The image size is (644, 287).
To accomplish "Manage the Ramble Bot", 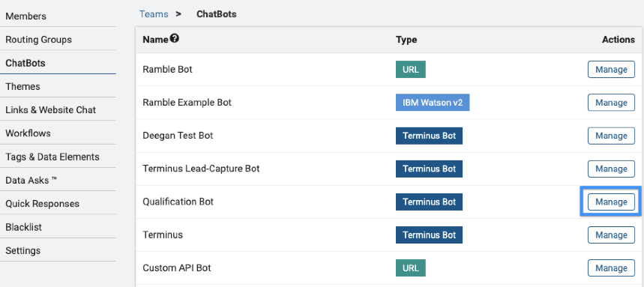I will pyautogui.click(x=611, y=70).
